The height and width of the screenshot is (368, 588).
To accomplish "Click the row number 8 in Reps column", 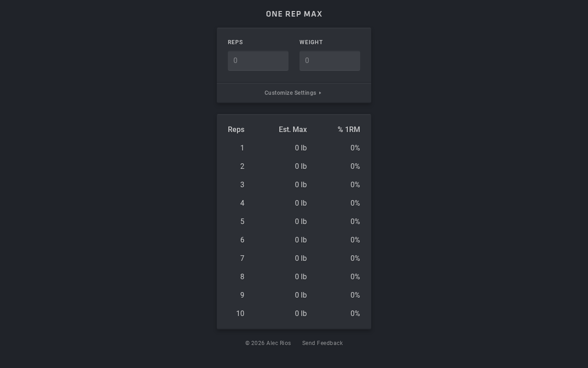I will [242, 277].
